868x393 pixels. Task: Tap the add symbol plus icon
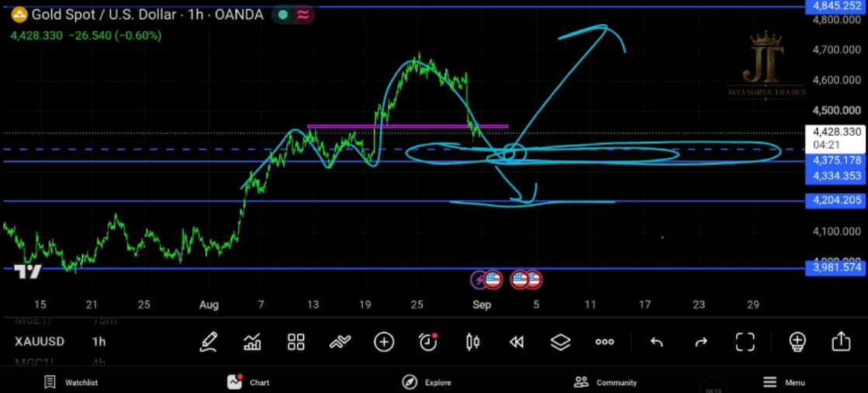(x=384, y=342)
